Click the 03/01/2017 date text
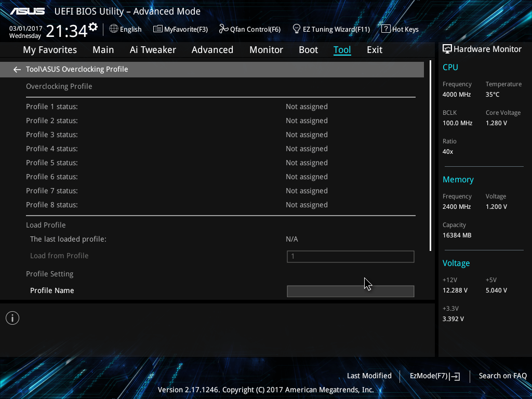The height and width of the screenshot is (399, 532). click(x=26, y=29)
